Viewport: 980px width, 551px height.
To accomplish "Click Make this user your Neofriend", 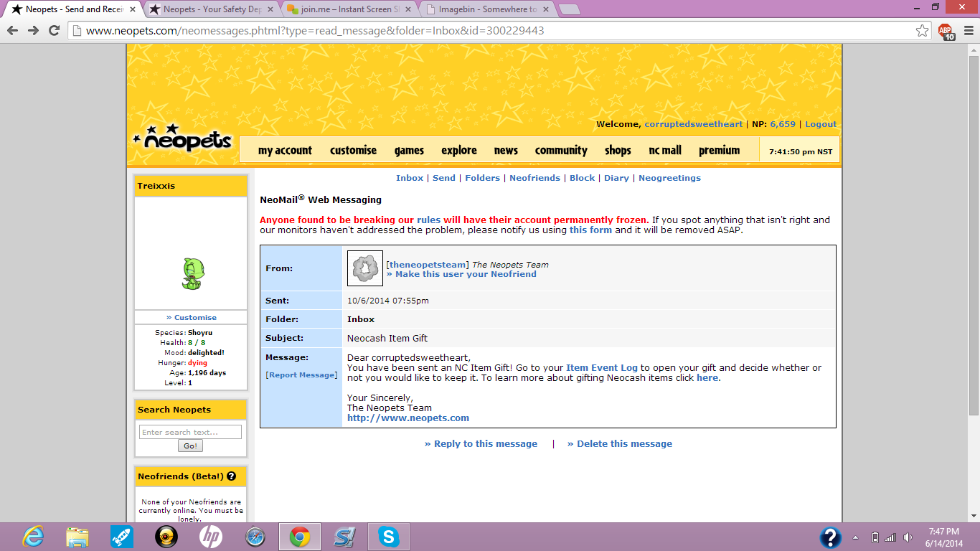I will [461, 274].
